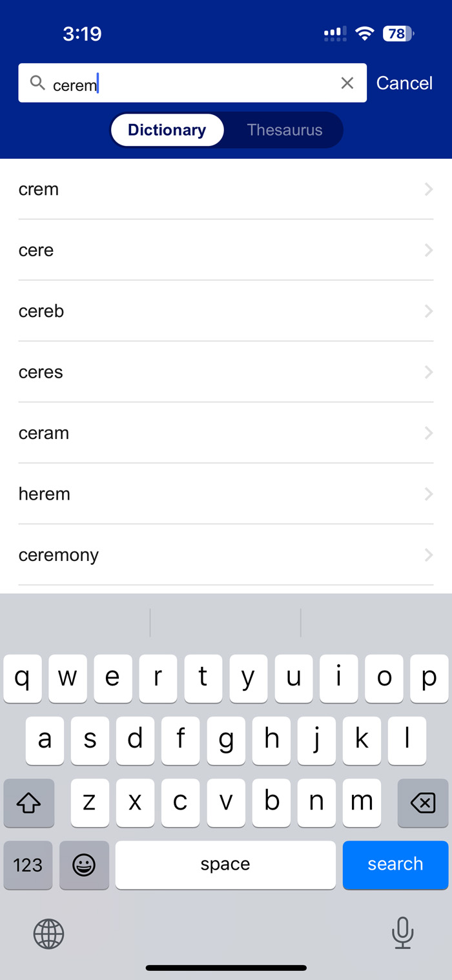This screenshot has width=452, height=980.
Task: Tap the blue search key
Action: (x=395, y=865)
